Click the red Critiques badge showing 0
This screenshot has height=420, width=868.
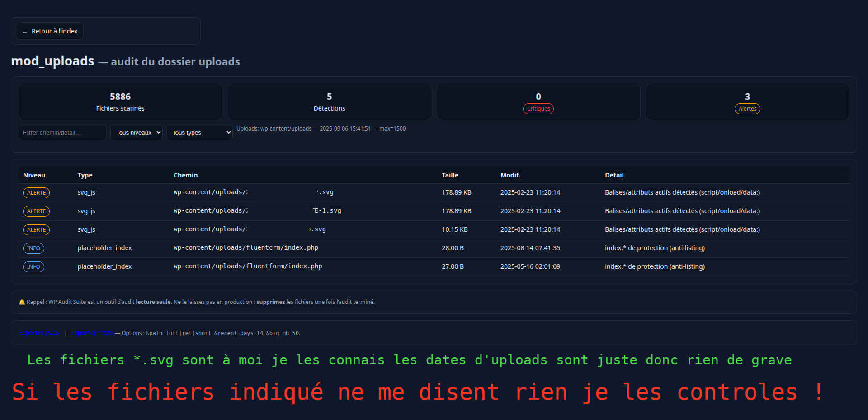point(538,108)
